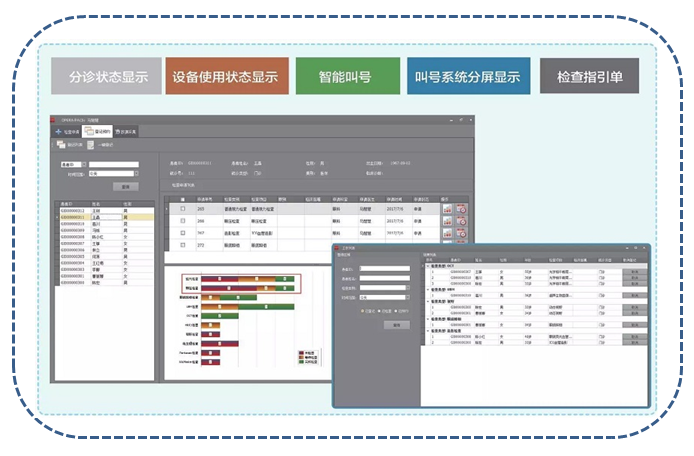This screenshot has height=456, width=694.
Task: Tick the checkbox for application row 767
Action: [183, 233]
